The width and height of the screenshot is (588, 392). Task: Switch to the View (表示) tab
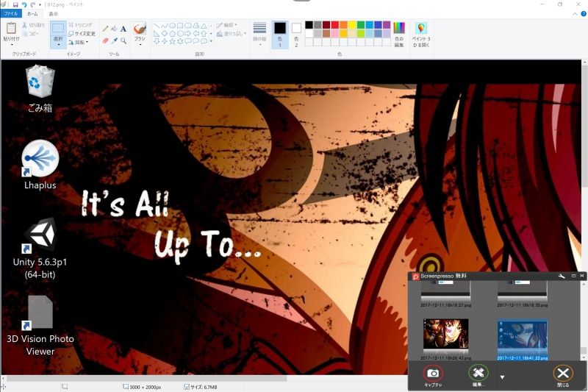53,14
